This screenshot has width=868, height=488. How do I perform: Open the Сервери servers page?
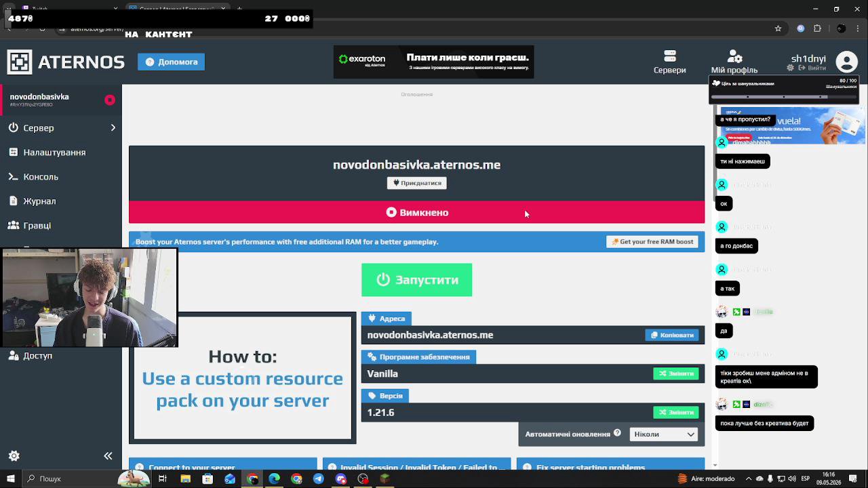[669, 62]
